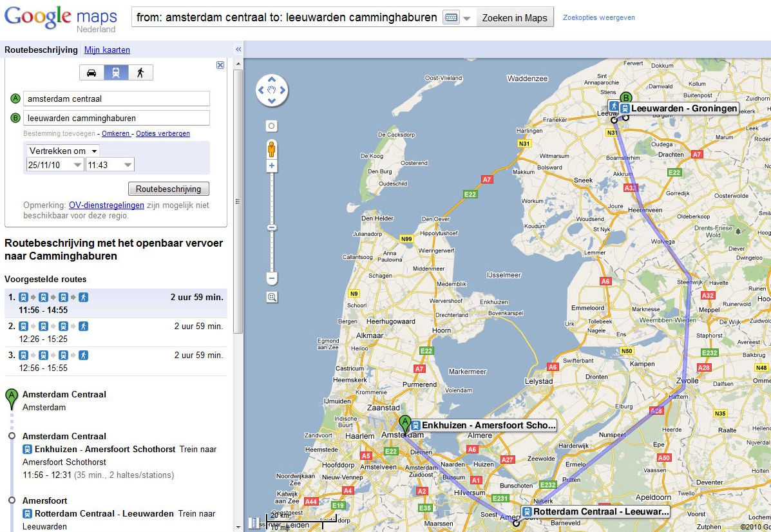Click the panel divider grip handle
Image resolution: width=771 pixels, height=532 pixels.
click(x=238, y=201)
